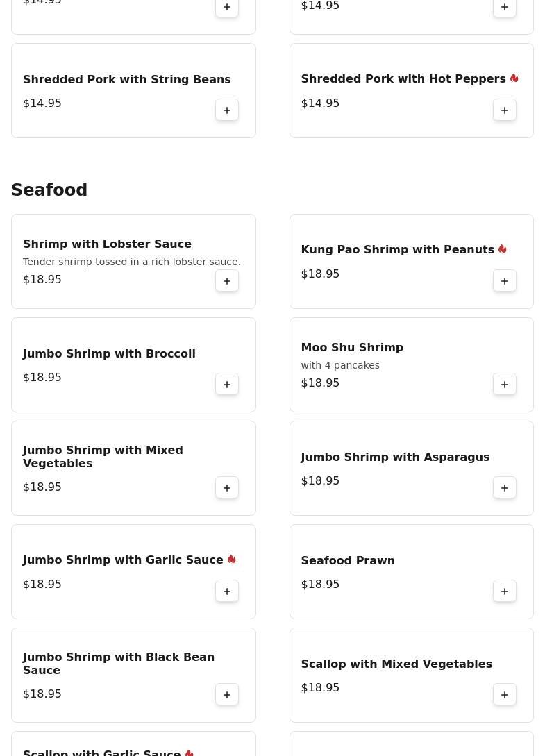
Task: Add Jumbo Shrimp with Mixed Vegetables
Action: [227, 488]
